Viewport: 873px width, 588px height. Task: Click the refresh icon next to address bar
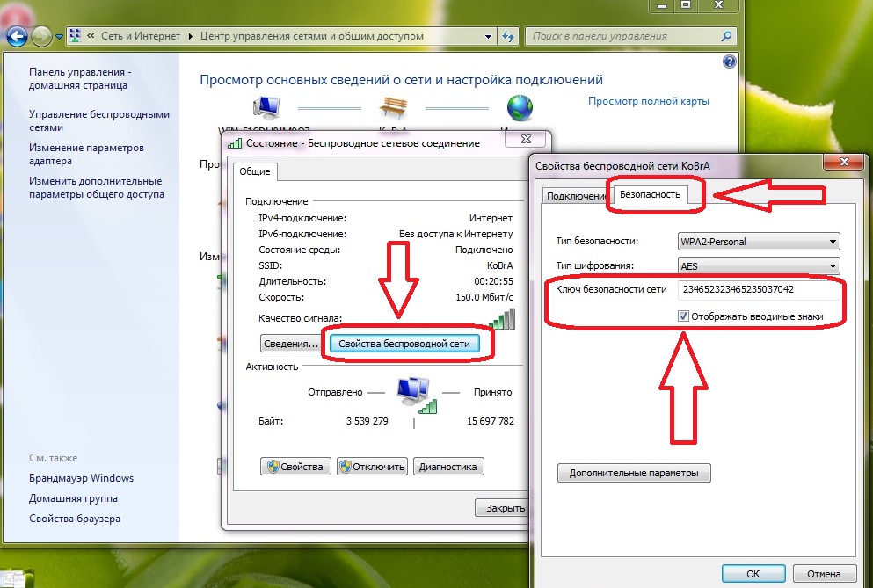508,37
